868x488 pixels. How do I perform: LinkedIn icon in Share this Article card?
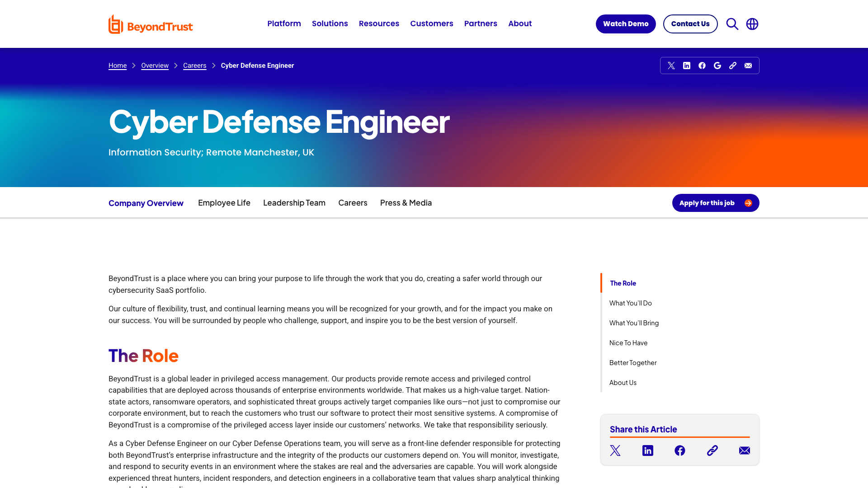(648, 450)
